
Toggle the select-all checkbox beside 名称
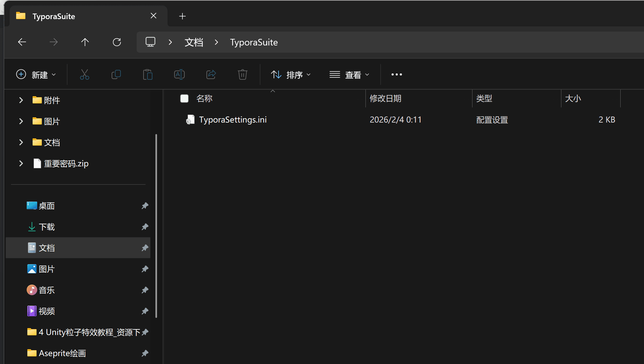click(x=184, y=98)
